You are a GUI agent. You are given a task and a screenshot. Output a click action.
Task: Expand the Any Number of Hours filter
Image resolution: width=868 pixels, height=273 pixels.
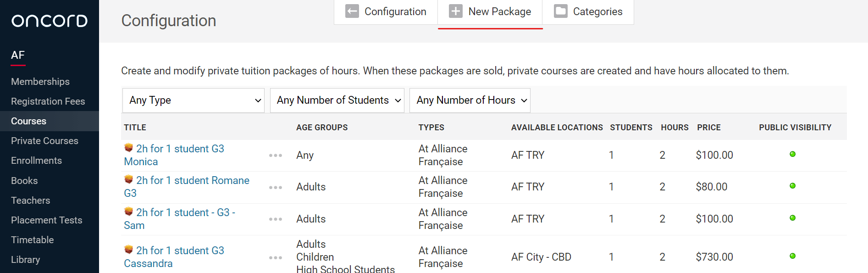[x=470, y=100]
